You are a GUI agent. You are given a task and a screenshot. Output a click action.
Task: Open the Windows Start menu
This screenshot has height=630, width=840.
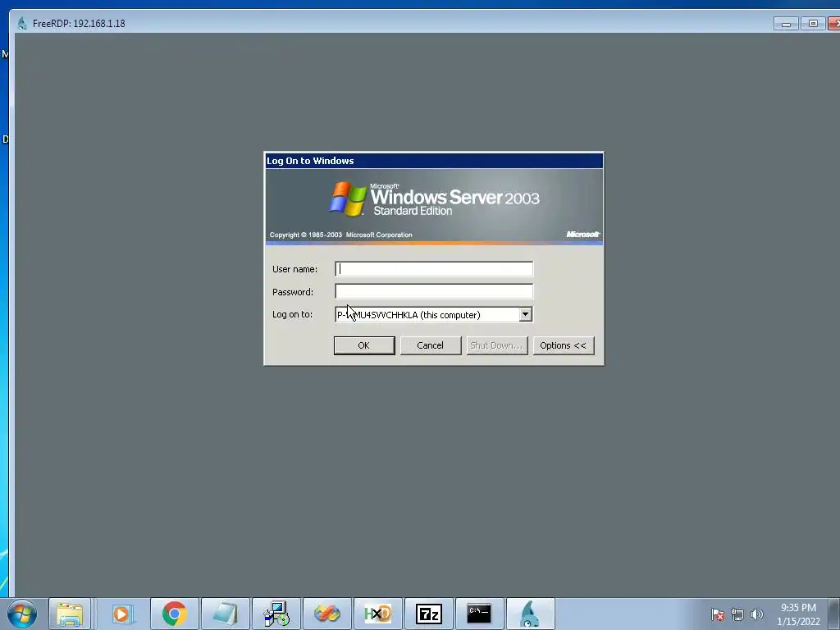[x=22, y=614]
